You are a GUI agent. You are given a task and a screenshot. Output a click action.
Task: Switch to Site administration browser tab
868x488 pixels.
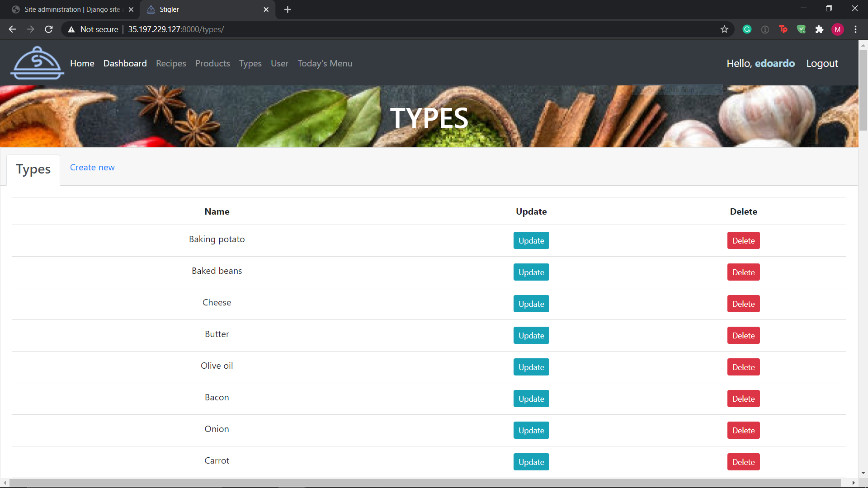pyautogui.click(x=72, y=9)
